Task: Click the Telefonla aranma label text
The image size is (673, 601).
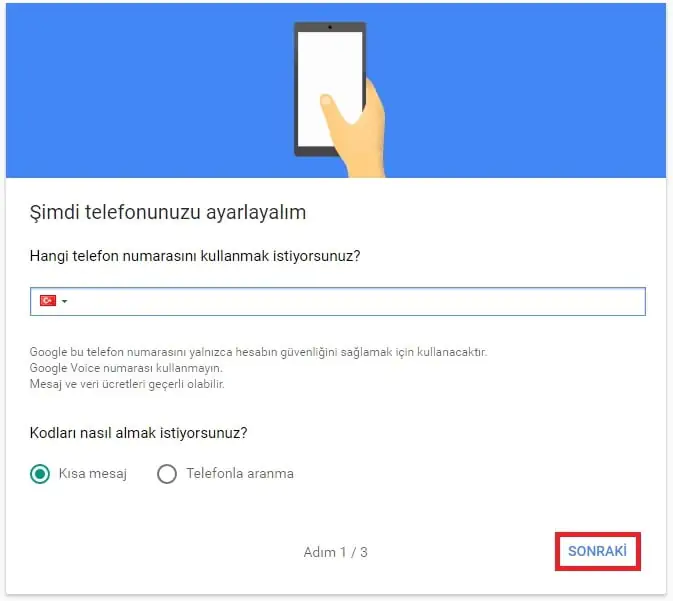Action: (x=240, y=473)
